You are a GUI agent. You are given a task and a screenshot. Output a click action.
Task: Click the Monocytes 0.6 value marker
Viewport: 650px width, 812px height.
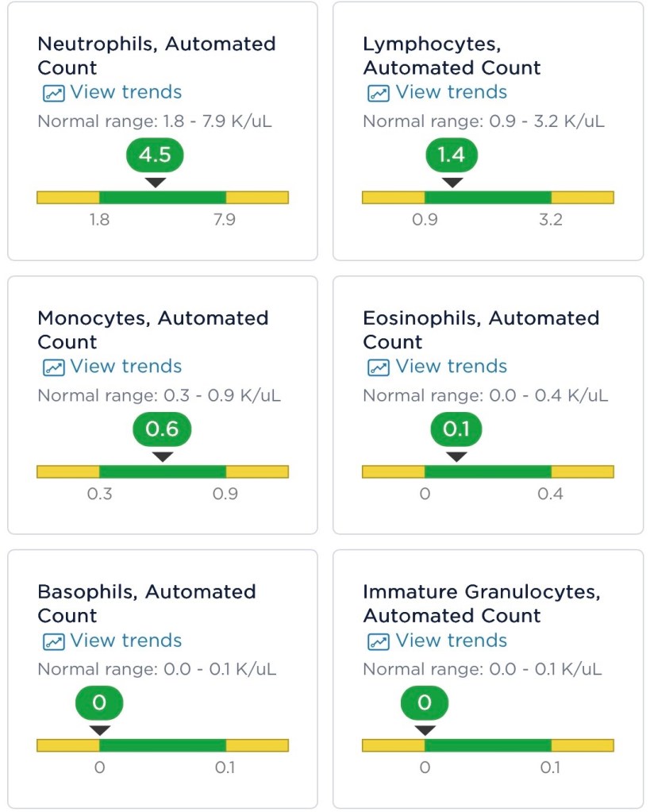162,429
